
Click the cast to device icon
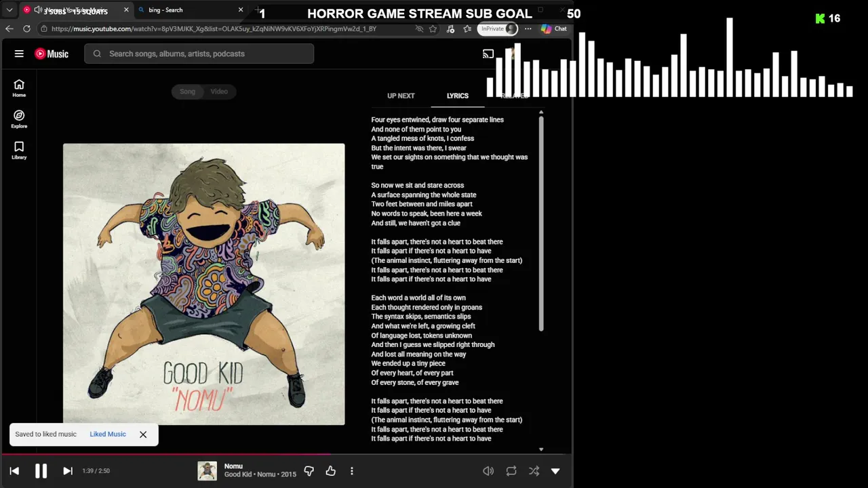488,54
